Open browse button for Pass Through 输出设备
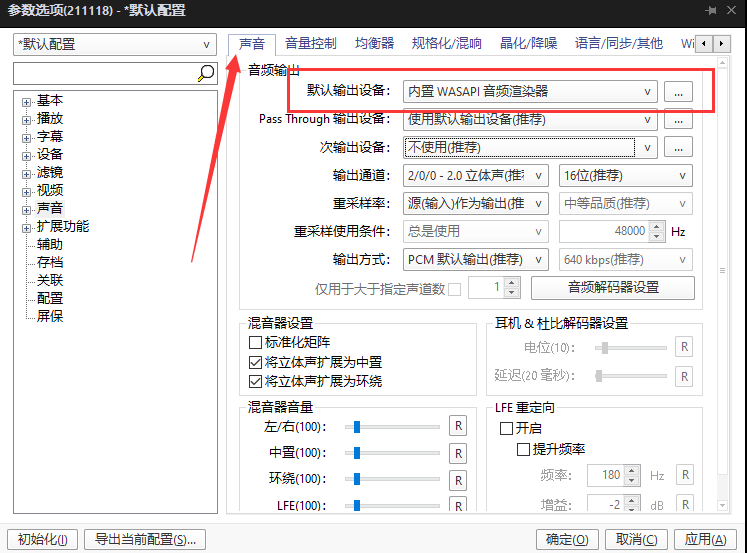This screenshot has height=553, width=747. pyautogui.click(x=678, y=120)
